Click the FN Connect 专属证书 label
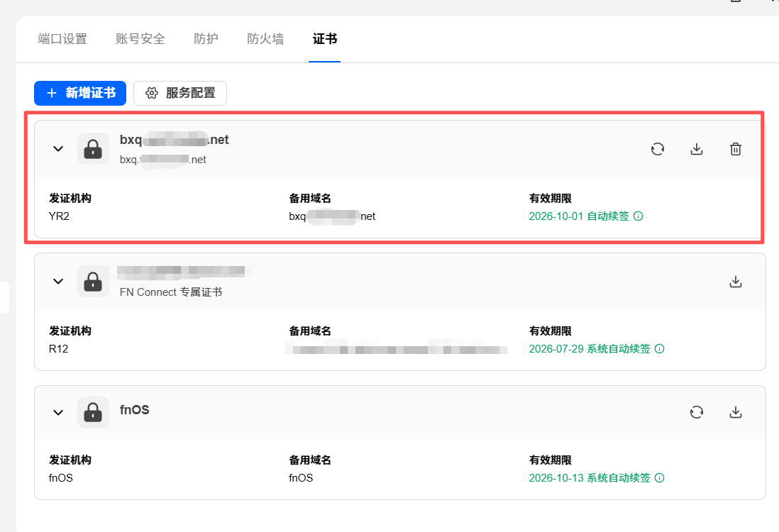This screenshot has width=779, height=532. coord(171,292)
